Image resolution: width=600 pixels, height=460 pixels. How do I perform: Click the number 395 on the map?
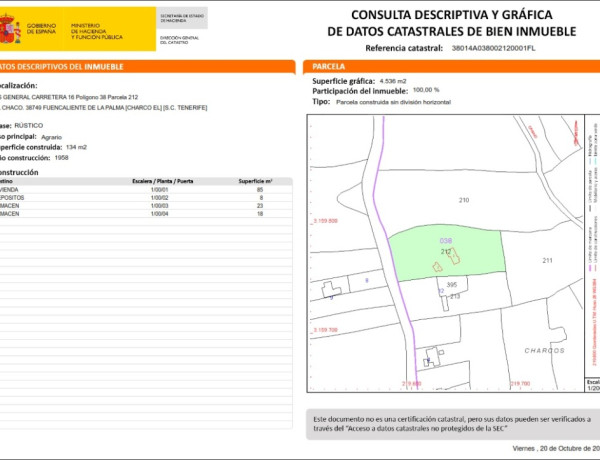point(452,285)
